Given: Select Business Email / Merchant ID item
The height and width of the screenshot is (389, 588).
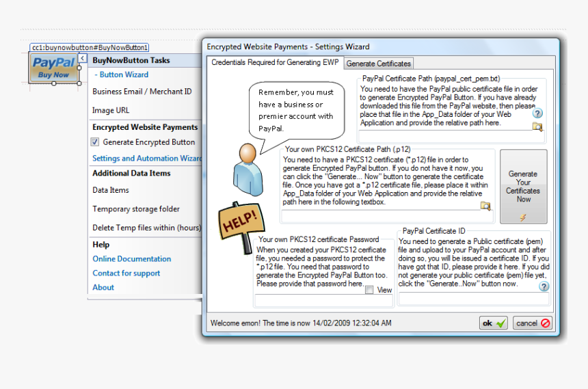Looking at the screenshot, I should coord(142,92).
